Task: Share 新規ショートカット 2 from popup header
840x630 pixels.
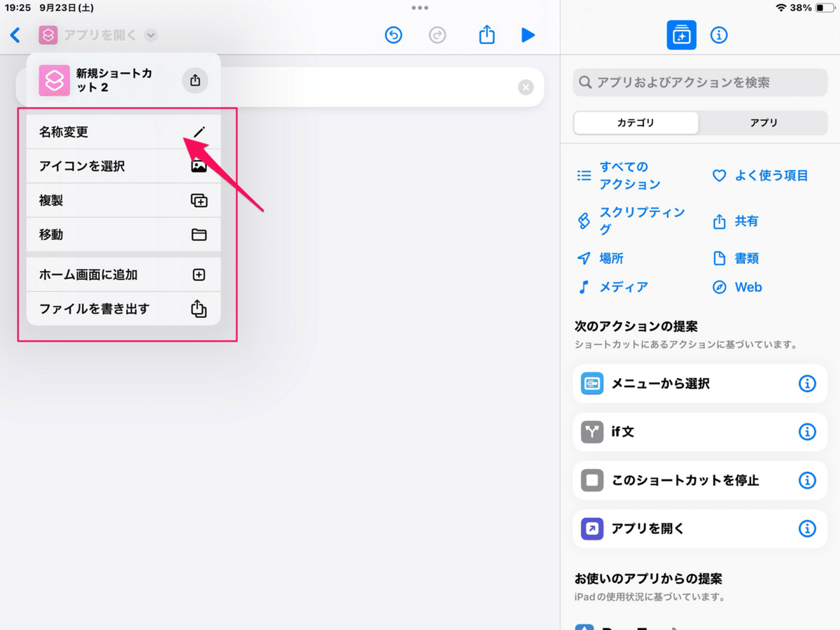Action: [195, 80]
